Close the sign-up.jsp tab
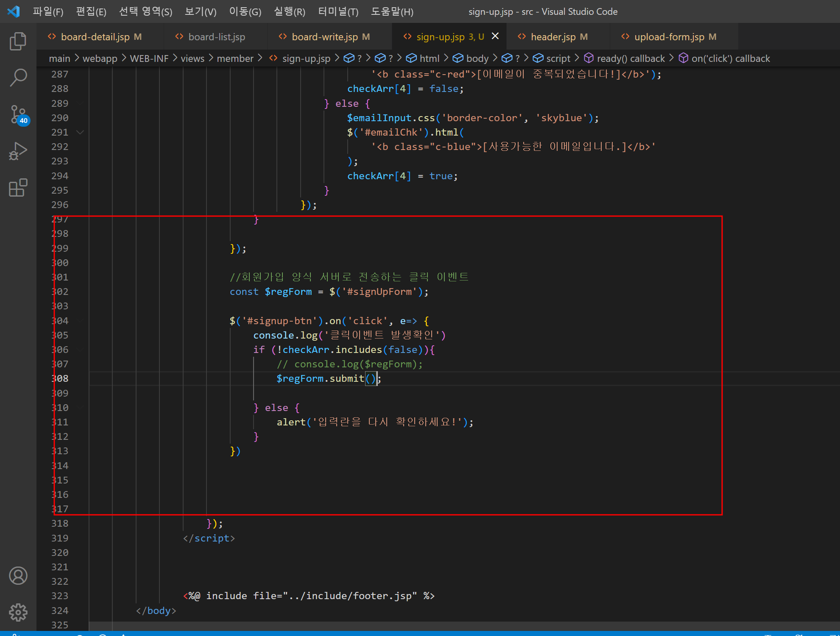 click(495, 36)
